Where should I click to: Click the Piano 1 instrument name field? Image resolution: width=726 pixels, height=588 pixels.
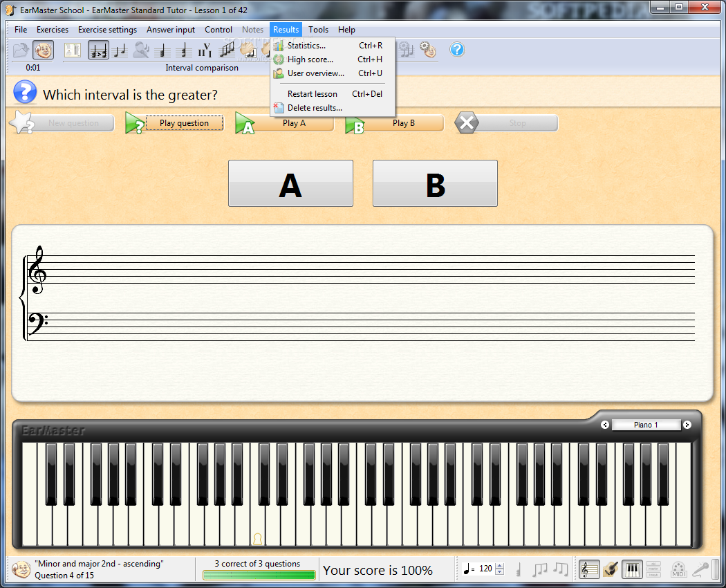pyautogui.click(x=646, y=425)
